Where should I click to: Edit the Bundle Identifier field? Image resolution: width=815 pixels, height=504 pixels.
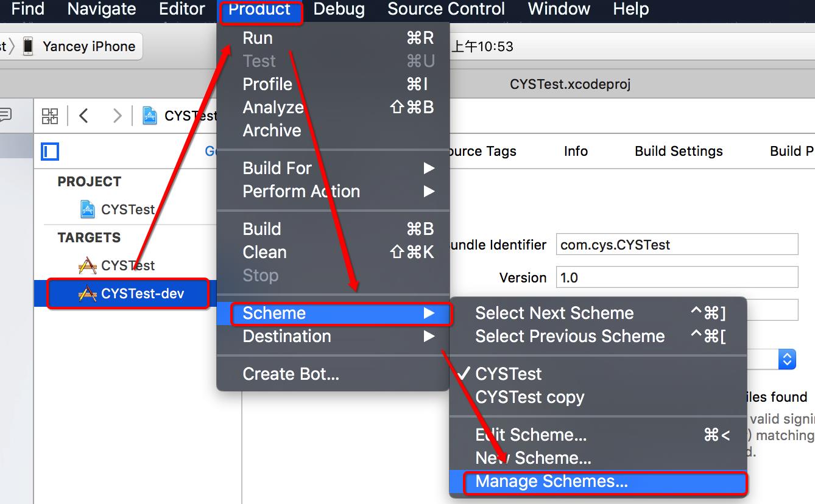pyautogui.click(x=677, y=245)
